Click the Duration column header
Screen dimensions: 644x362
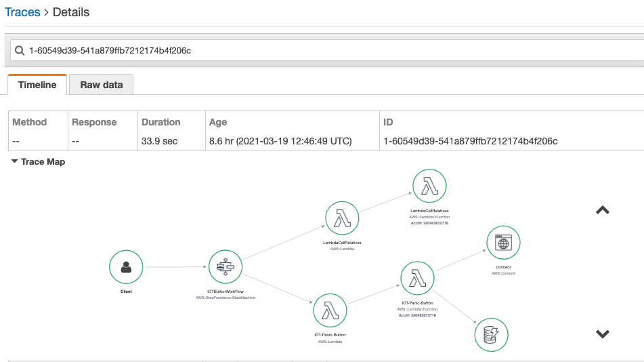coord(161,122)
